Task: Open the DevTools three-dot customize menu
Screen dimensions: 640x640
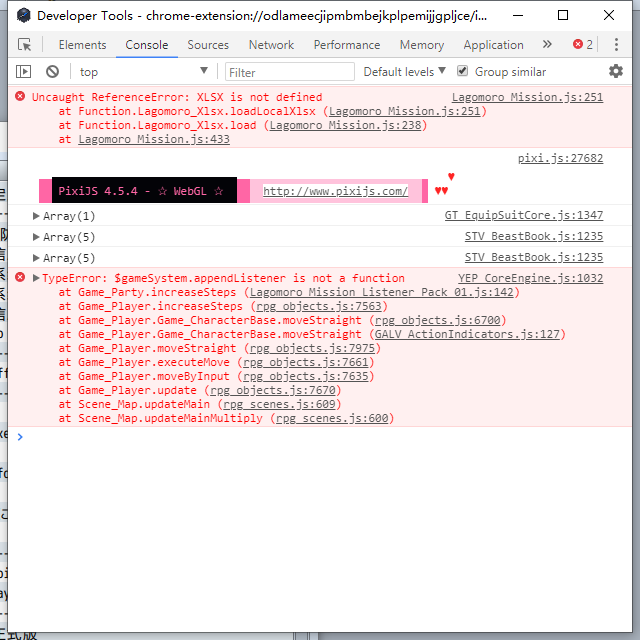Action: coord(616,44)
